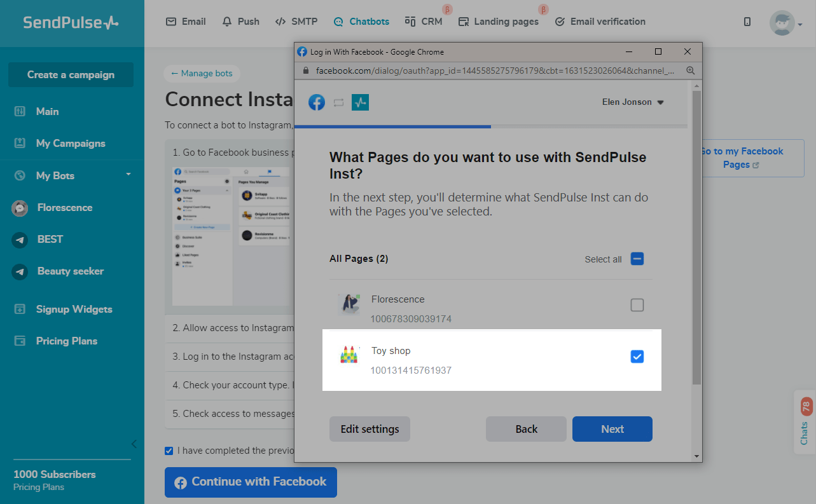The width and height of the screenshot is (816, 504).
Task: Open the Telegram bot BEST
Action: tap(50, 240)
